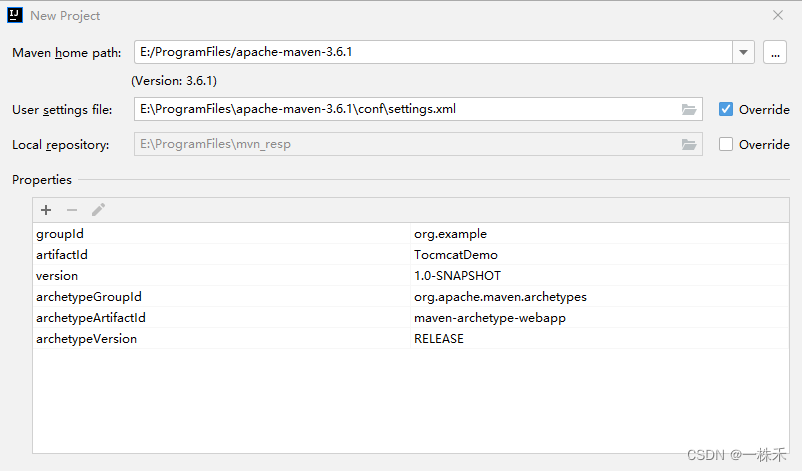802x471 pixels.
Task: Expand the Maven home path dropdown
Action: (x=744, y=52)
